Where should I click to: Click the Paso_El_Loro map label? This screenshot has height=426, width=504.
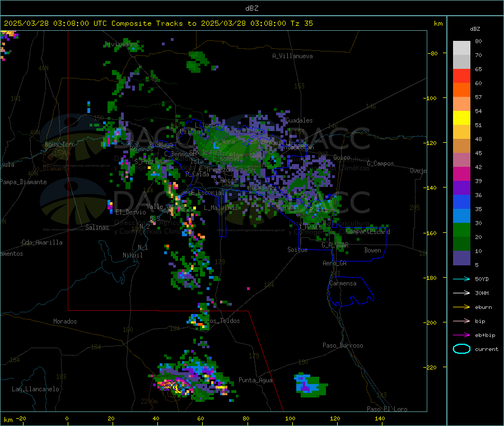point(387,409)
